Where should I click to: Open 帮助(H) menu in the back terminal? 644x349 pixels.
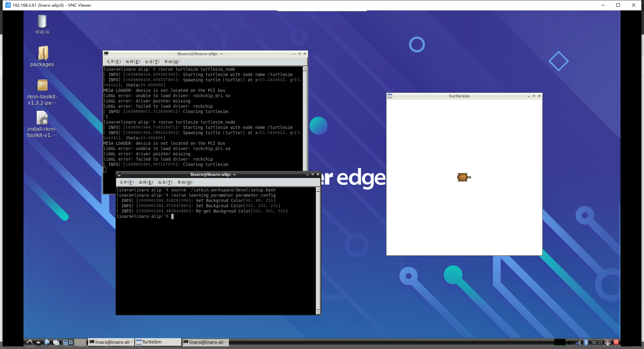tap(172, 62)
